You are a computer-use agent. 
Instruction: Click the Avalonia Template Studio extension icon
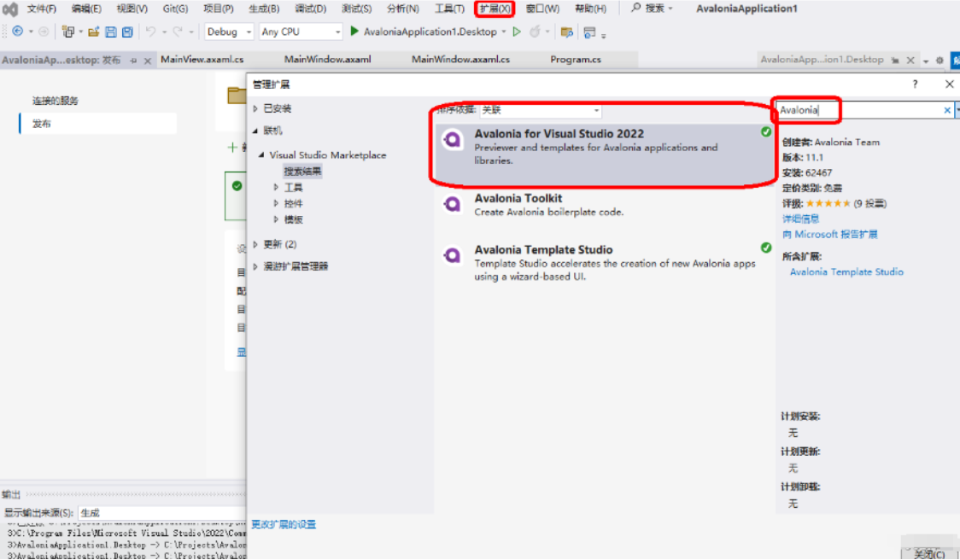[x=453, y=255]
